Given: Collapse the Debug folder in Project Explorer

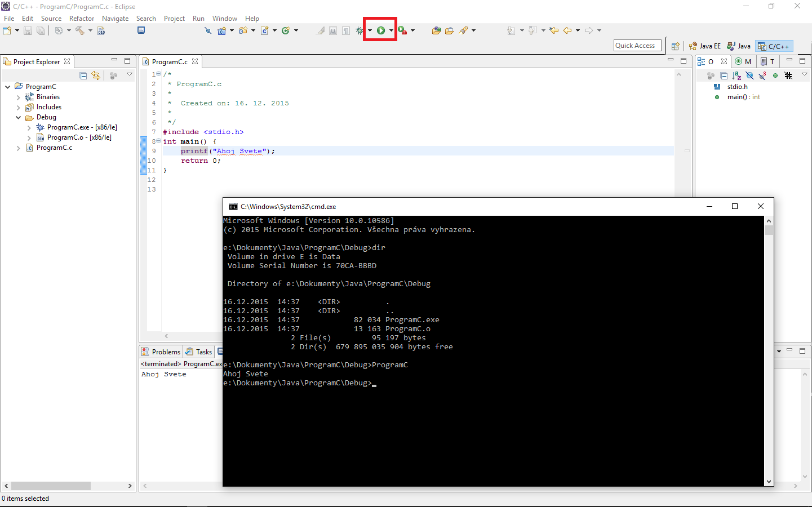Looking at the screenshot, I should pos(19,117).
